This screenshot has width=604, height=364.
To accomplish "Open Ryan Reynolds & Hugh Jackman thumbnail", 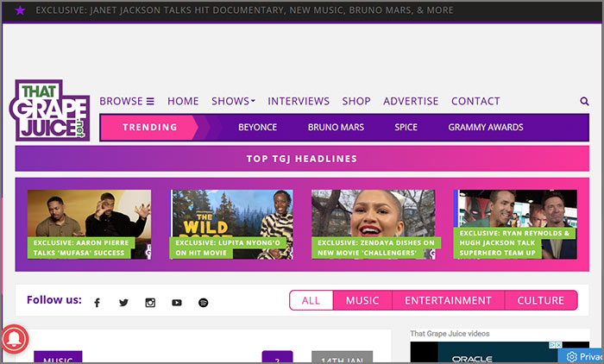I will 515,224.
